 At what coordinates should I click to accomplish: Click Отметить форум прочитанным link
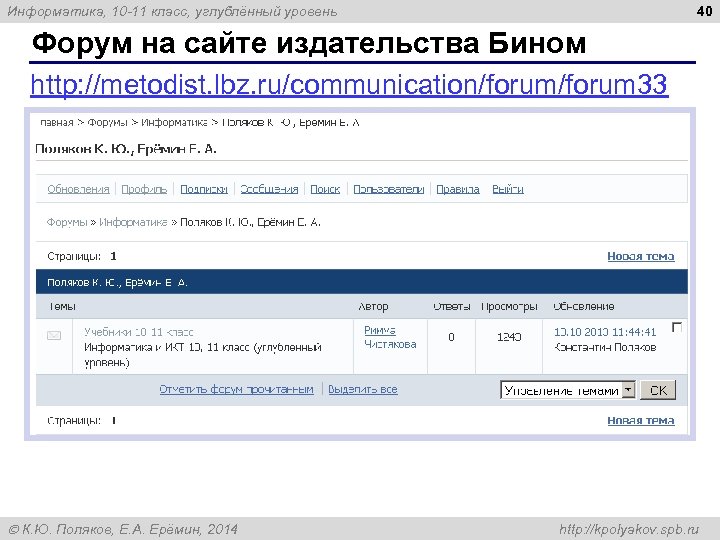pos(236,389)
